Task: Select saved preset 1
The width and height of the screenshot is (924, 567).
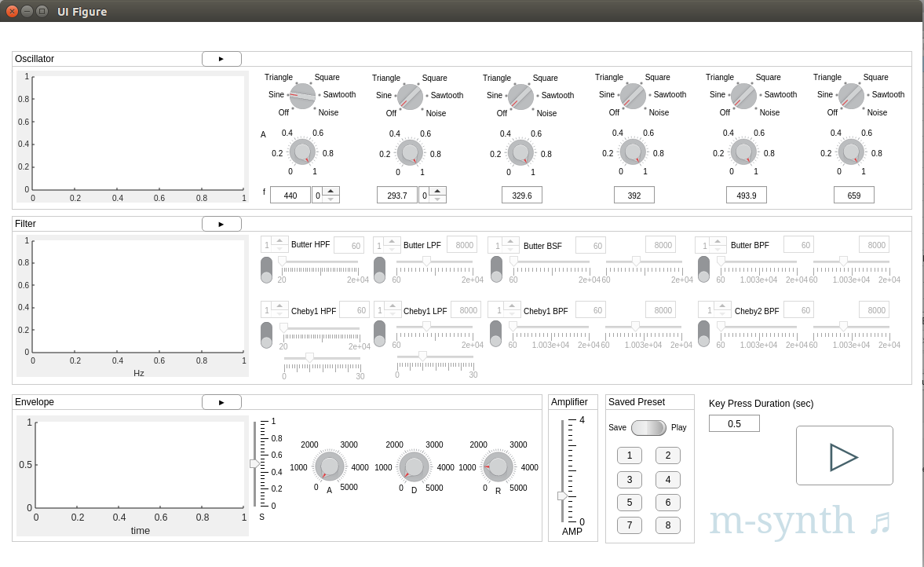Action: coord(630,455)
